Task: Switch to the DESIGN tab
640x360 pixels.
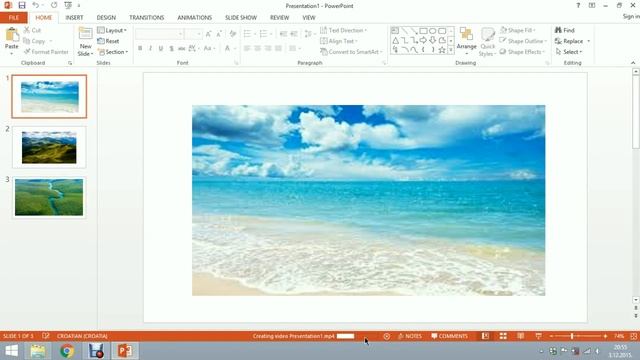Action: tap(106, 18)
